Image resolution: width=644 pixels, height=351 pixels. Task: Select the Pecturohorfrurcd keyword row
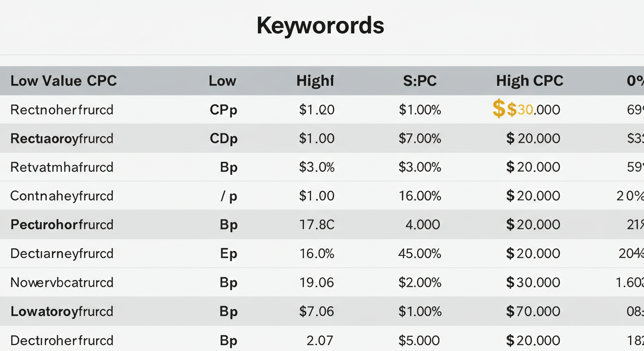coord(322,224)
